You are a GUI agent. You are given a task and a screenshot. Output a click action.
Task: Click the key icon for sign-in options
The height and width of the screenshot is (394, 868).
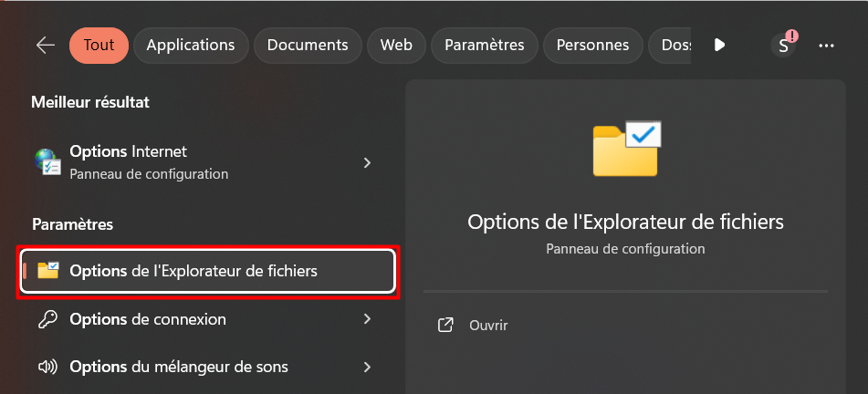(47, 319)
